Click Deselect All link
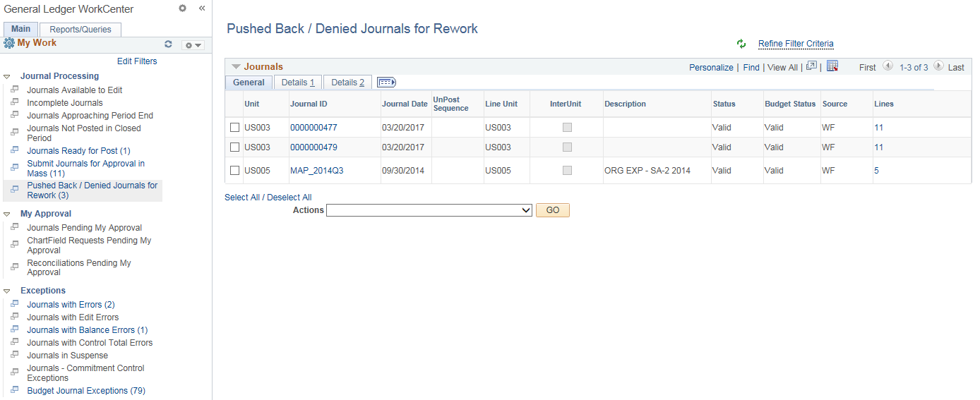The image size is (980, 400). coord(289,198)
